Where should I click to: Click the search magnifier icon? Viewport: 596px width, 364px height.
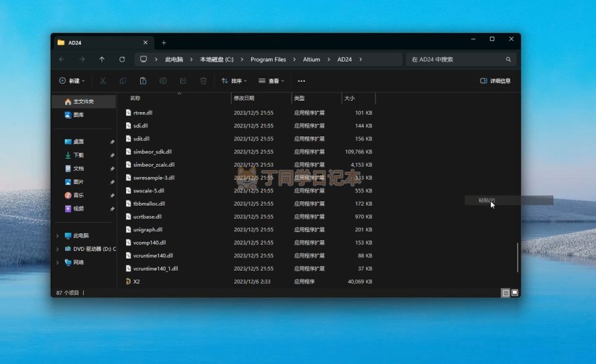508,60
